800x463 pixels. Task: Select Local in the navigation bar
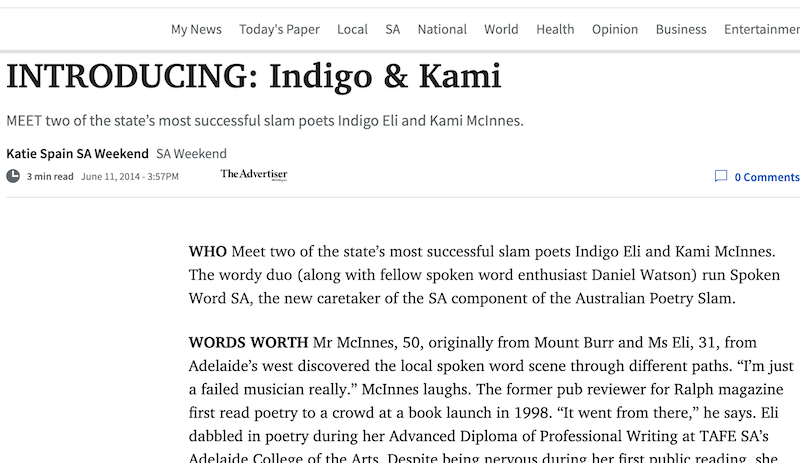pyautogui.click(x=352, y=29)
